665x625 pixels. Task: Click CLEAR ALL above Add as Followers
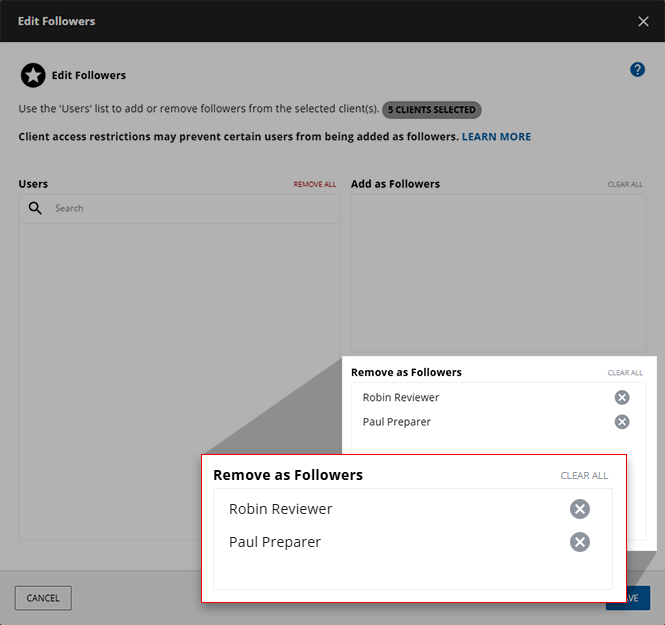click(625, 185)
